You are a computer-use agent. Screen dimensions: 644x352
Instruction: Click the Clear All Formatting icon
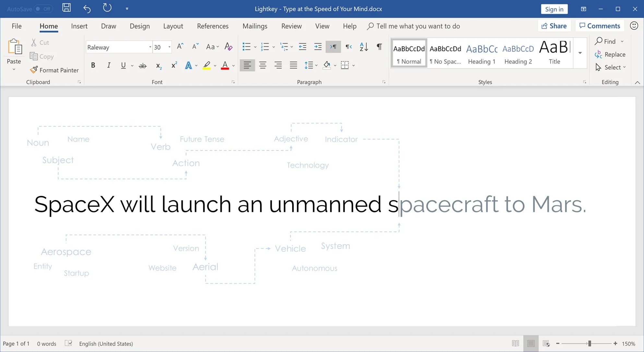[228, 47]
